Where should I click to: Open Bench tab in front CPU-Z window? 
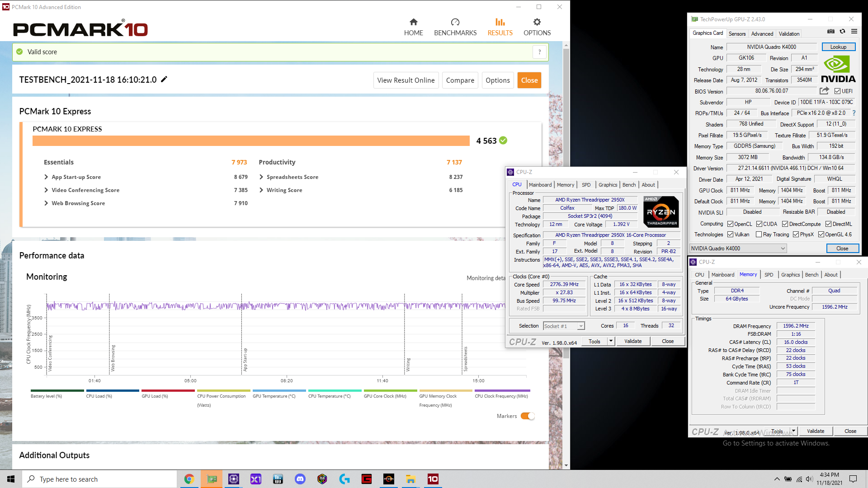click(629, 185)
